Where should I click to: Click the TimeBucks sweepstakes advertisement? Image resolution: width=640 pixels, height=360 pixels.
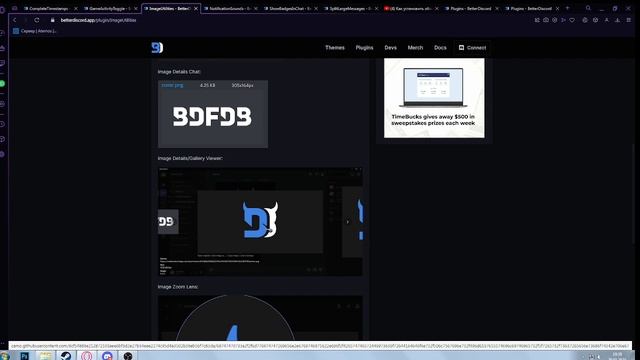click(434, 98)
